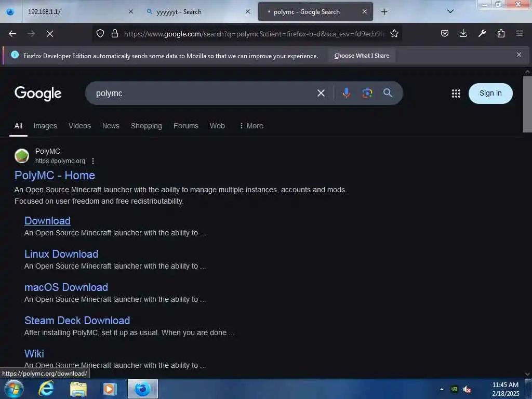Show the Downloads panel
Screen dimensions: 532x399
coord(463,33)
